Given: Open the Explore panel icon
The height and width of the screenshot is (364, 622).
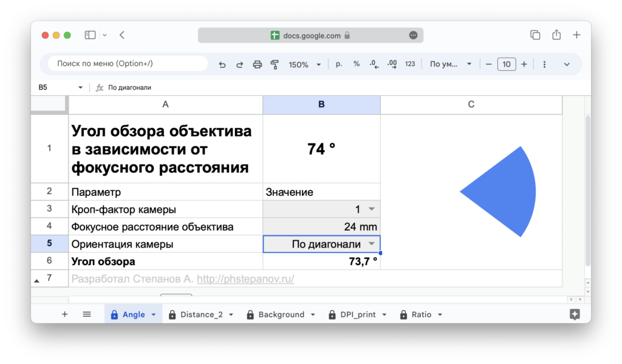Looking at the screenshot, I should click(x=575, y=314).
